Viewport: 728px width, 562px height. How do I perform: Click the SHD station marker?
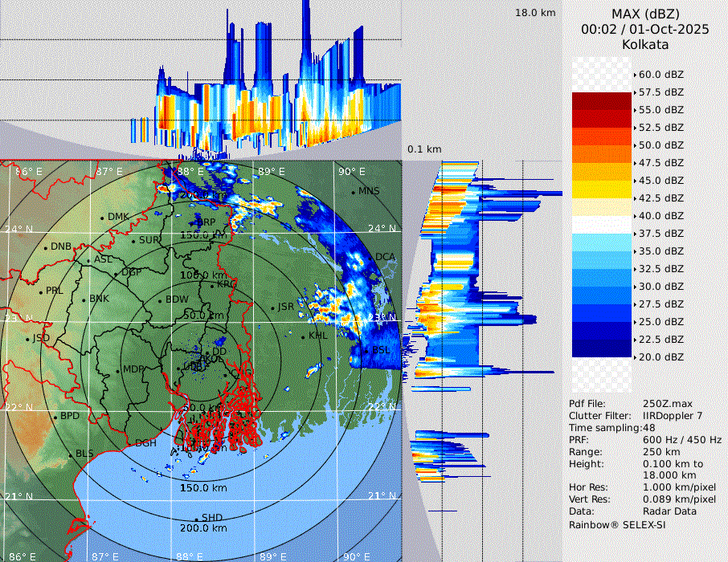pos(197,519)
